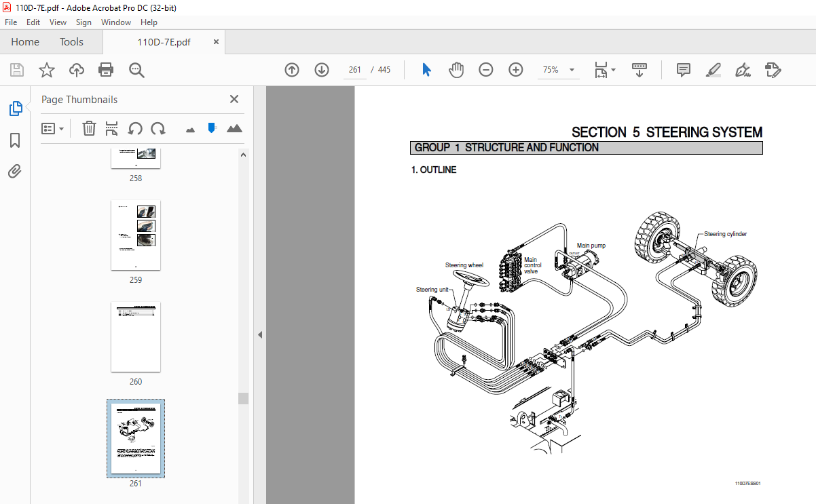Select page 258 thumbnail

pos(136,157)
